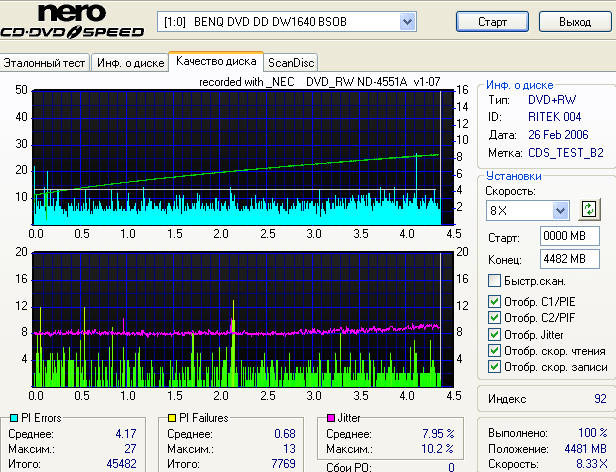The image size is (616, 472).
Task: Click the PI Failures average 0.68
Action: coord(285,434)
